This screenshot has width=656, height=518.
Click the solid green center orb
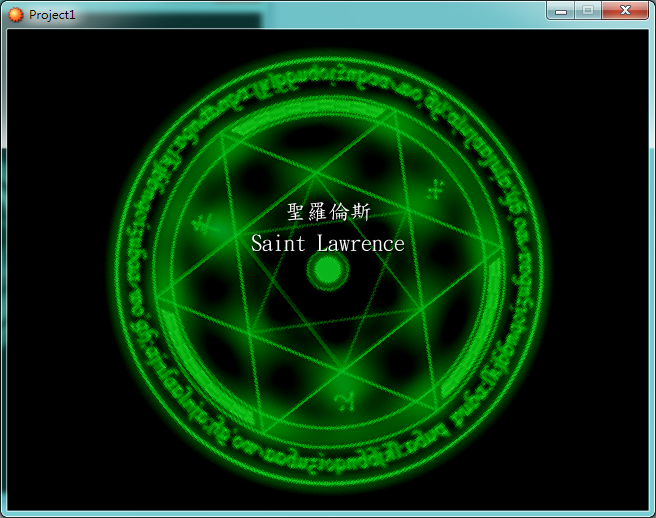328,269
